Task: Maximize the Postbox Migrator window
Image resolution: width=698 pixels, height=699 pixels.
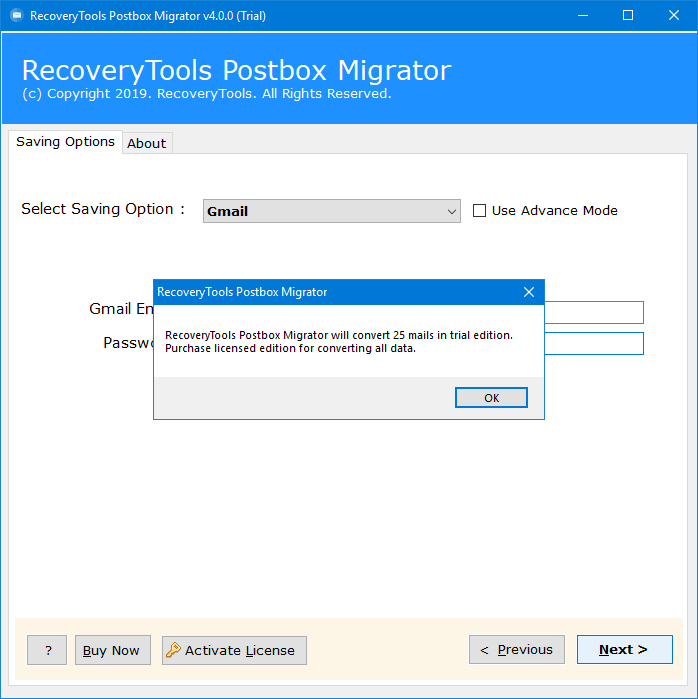Action: click(628, 16)
